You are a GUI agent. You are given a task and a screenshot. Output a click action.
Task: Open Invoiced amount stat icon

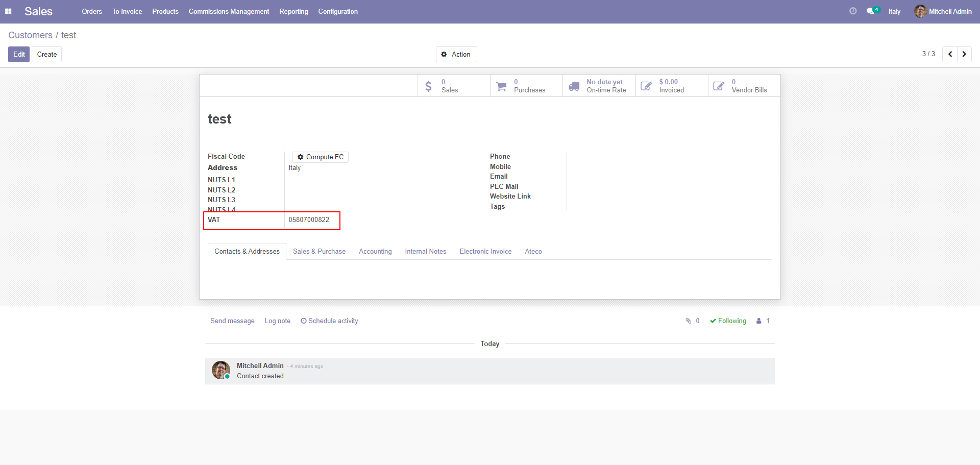(646, 85)
